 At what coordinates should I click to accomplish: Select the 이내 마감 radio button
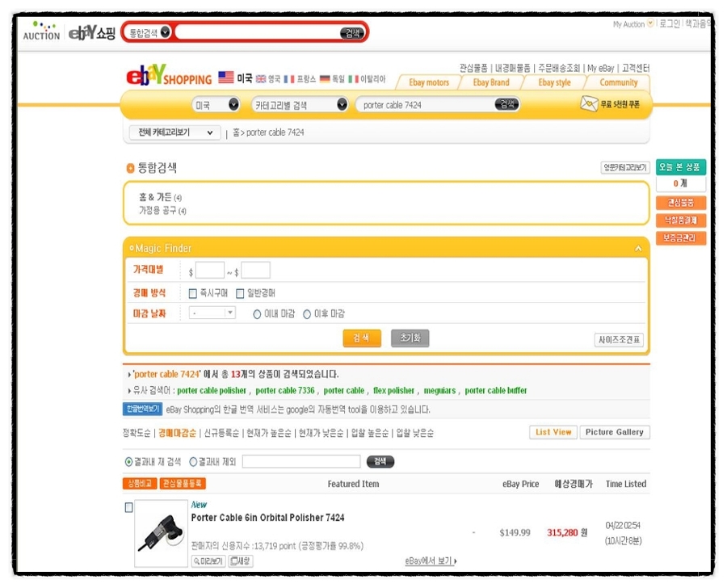257,314
